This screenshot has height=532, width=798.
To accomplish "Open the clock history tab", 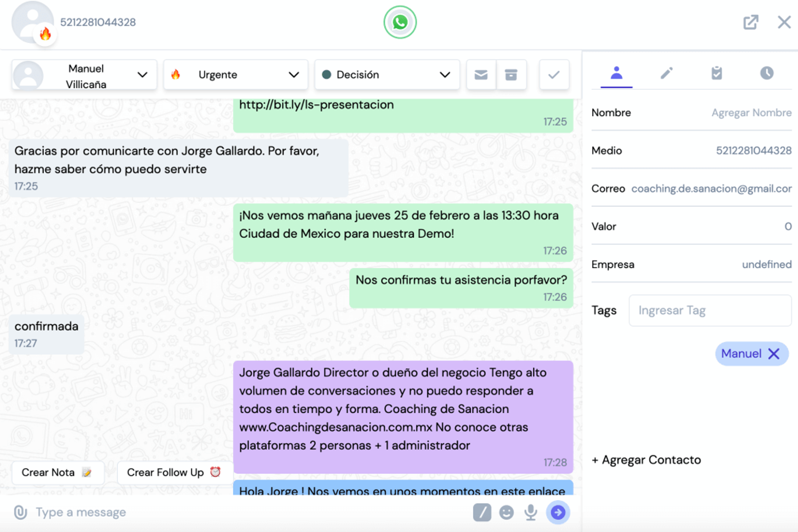I will [x=766, y=73].
